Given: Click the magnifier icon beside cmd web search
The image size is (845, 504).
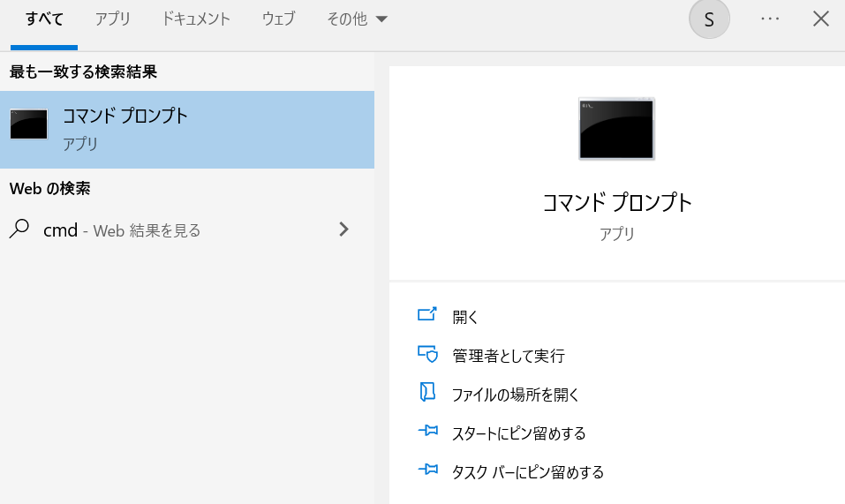Looking at the screenshot, I should 19,229.
